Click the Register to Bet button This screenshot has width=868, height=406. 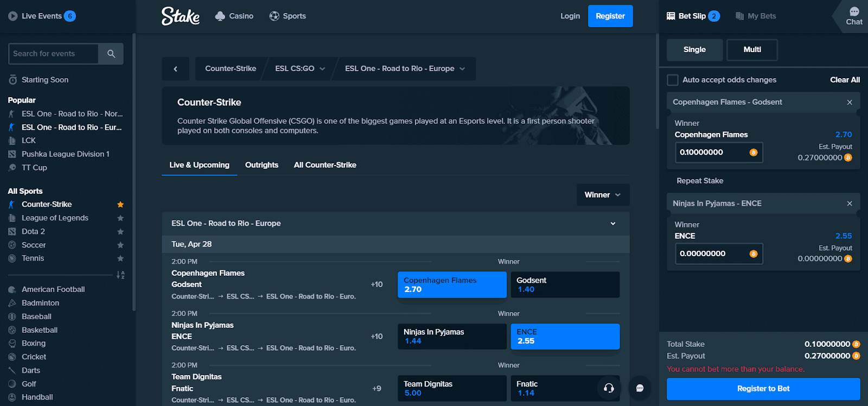pyautogui.click(x=763, y=389)
